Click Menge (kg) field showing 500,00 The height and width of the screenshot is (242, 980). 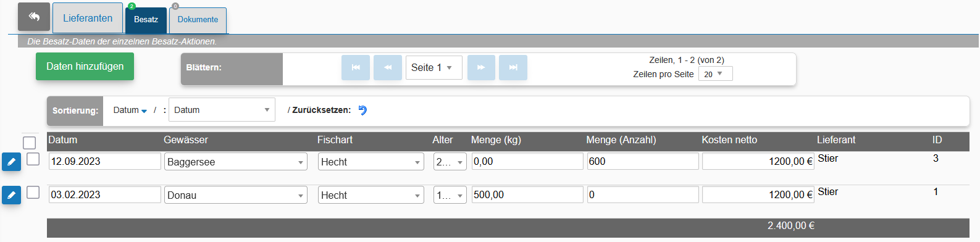[527, 194]
